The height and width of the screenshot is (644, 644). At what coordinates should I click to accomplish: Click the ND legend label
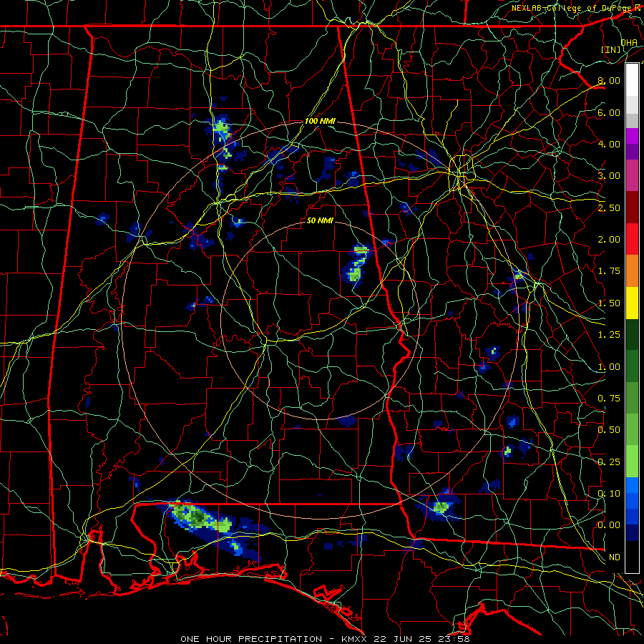coord(615,557)
